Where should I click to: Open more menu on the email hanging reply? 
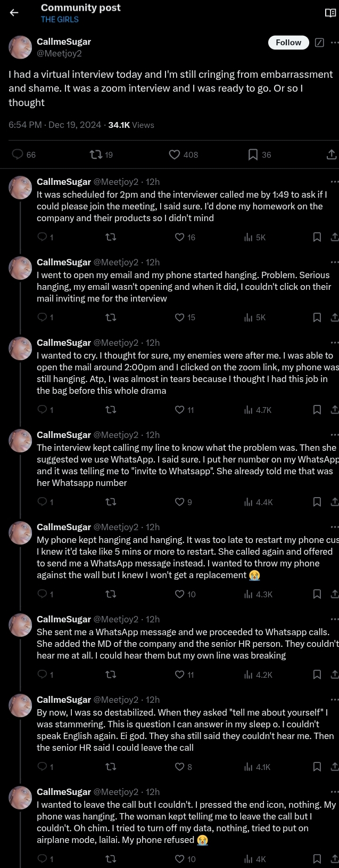coord(334,262)
